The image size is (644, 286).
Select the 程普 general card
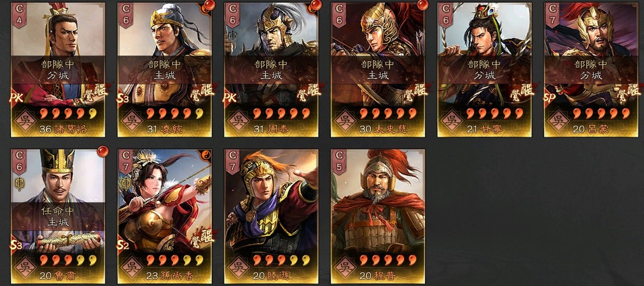(x=378, y=216)
